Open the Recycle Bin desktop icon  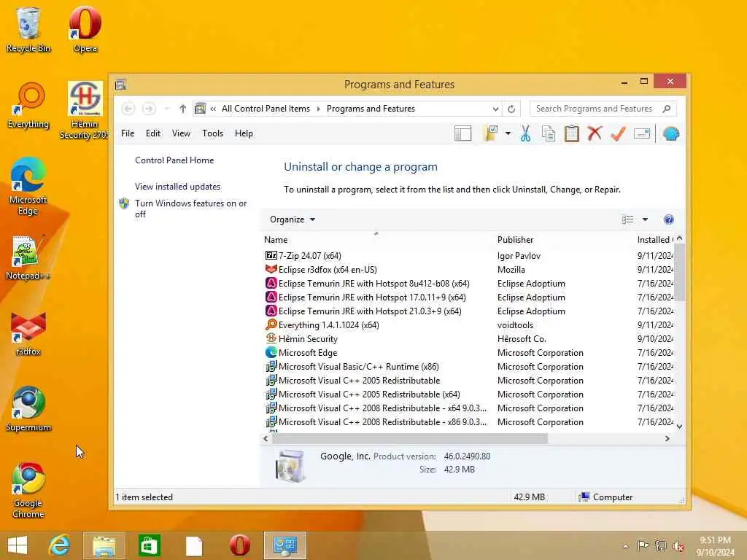click(28, 29)
